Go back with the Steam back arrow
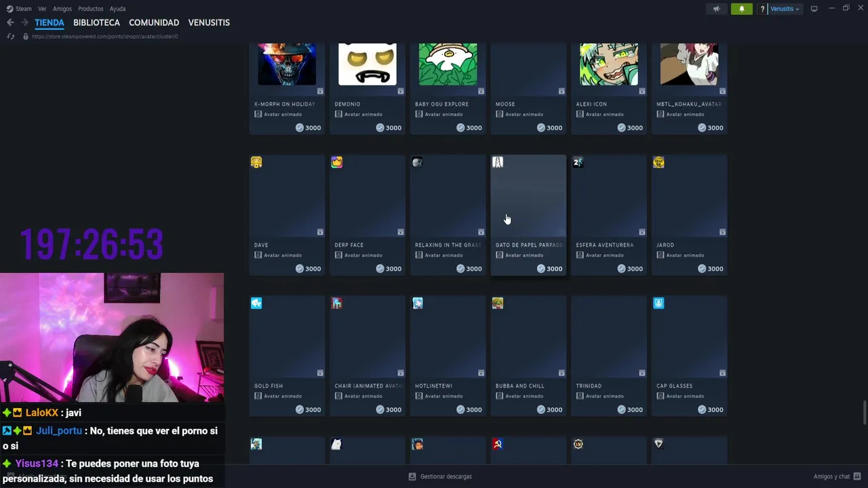Screen dimensions: 868x488 [10, 22]
